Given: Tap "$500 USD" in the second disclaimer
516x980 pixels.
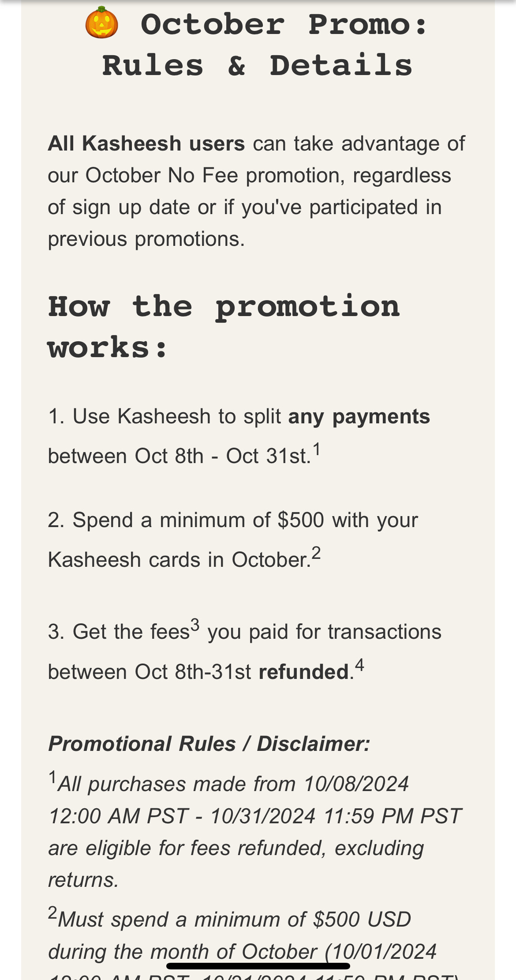Looking at the screenshot, I should coord(362,920).
